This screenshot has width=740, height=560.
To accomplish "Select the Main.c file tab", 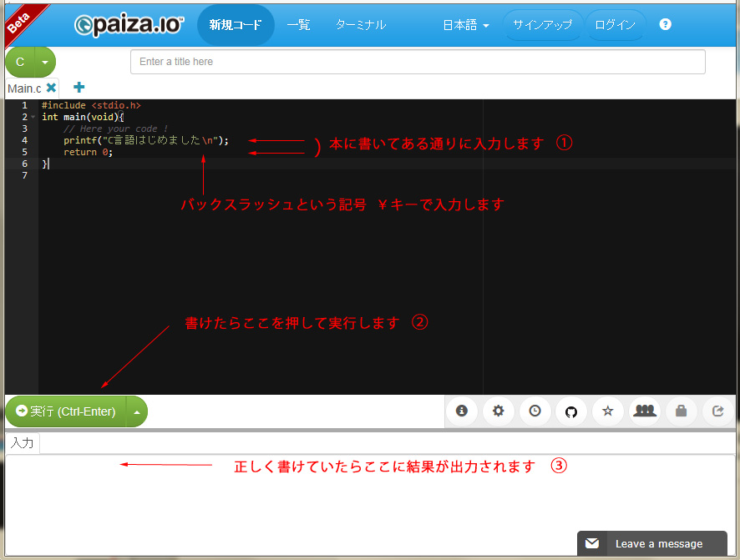I will 24,88.
